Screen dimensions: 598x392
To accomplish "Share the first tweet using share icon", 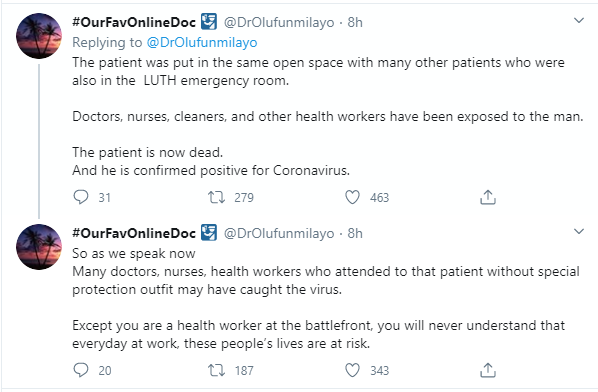I will tap(488, 197).
